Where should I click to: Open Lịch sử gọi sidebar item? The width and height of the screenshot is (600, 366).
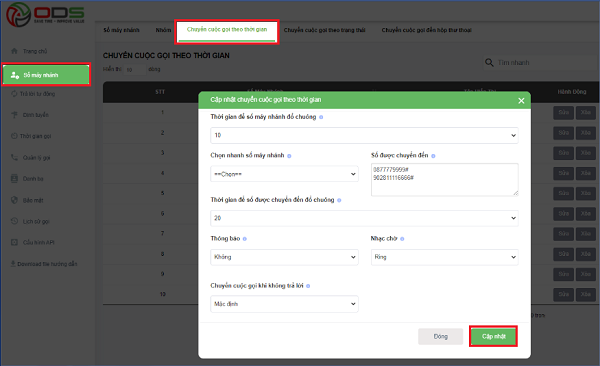pos(36,221)
